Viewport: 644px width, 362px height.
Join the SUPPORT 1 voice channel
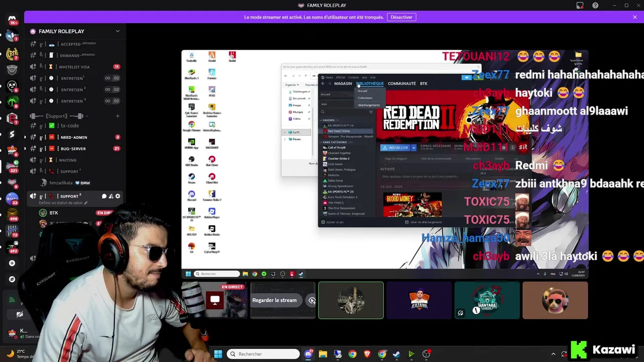tap(75, 171)
